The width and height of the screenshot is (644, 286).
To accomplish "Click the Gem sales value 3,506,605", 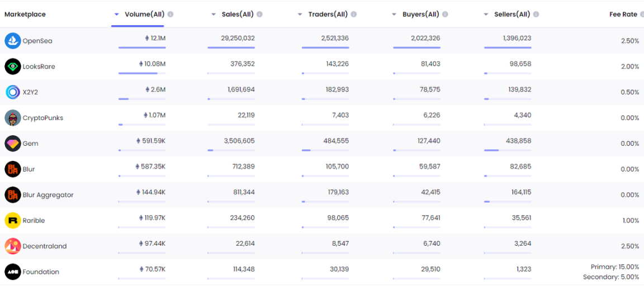I will [239, 141].
